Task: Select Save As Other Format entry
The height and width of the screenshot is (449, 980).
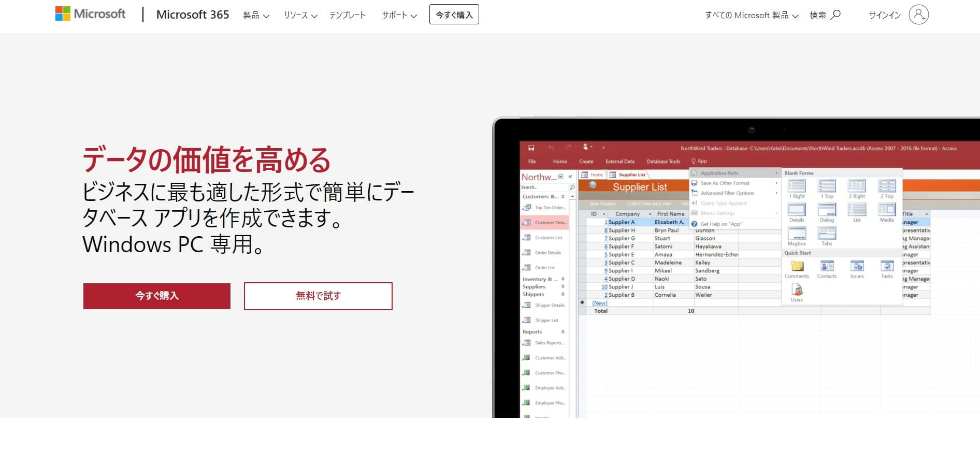Action: 734,183
